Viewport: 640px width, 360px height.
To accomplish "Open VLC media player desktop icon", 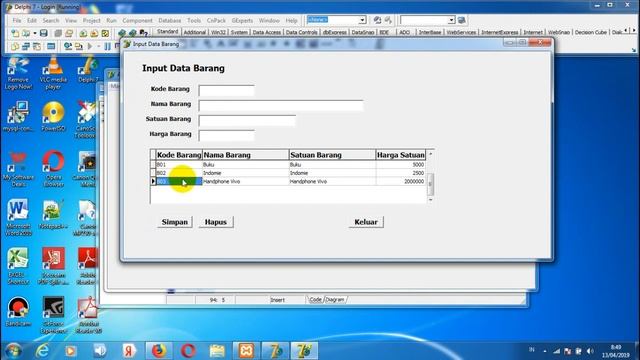I will (53, 73).
